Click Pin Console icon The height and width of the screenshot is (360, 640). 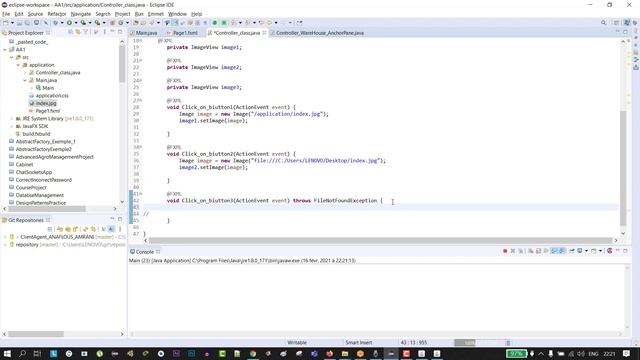pos(572,251)
